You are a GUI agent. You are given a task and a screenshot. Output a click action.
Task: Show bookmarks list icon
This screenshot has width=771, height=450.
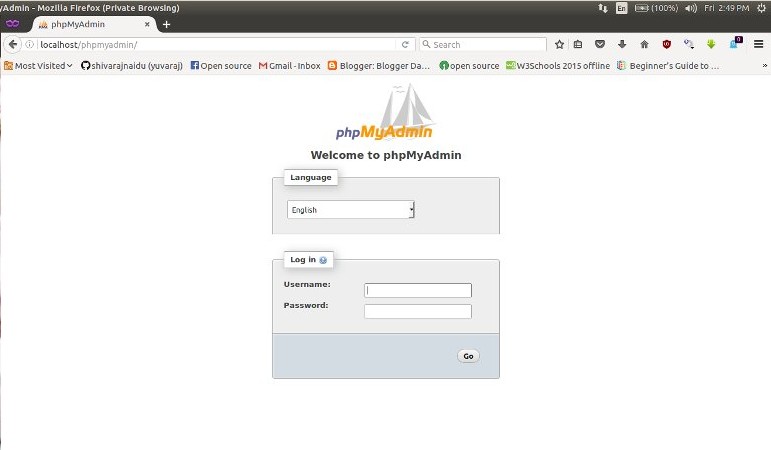coord(578,44)
